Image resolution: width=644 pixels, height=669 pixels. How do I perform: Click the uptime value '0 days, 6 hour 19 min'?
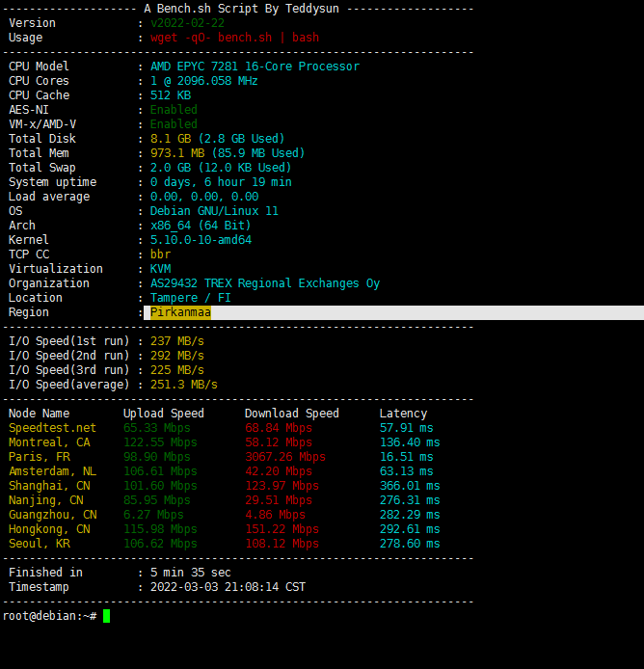221,182
